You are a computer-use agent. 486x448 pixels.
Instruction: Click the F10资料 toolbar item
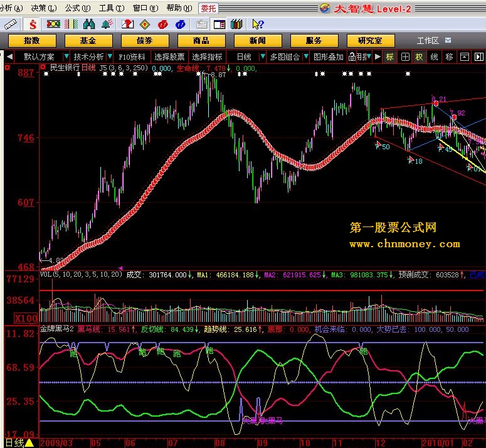pos(132,57)
